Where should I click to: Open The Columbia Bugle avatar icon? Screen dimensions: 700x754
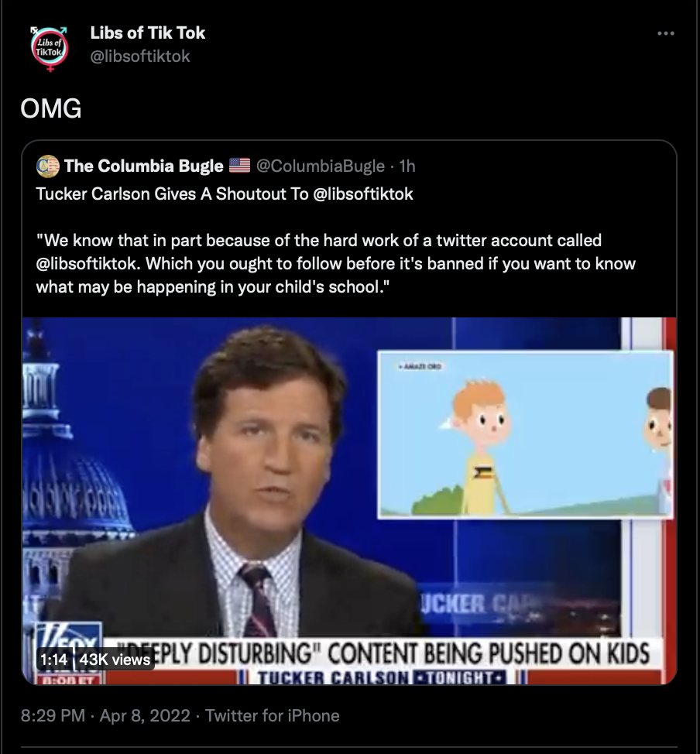click(x=47, y=166)
